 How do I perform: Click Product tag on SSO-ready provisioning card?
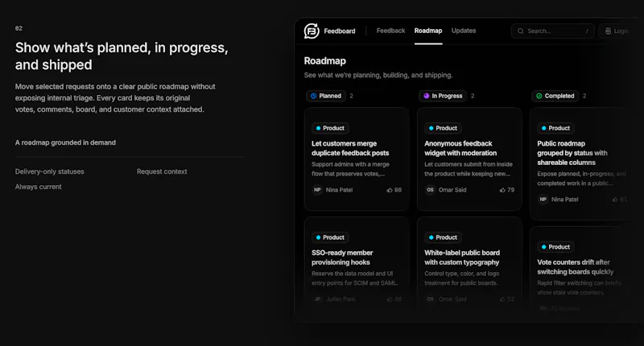(330, 237)
